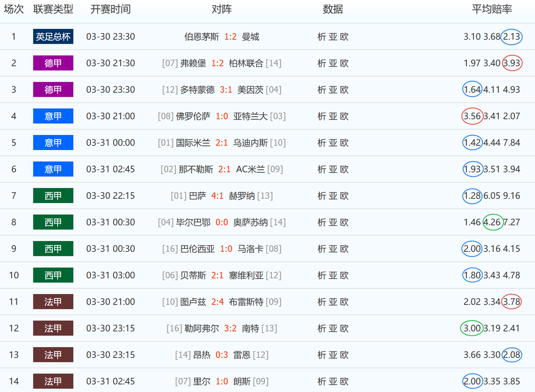Select the 德甲 badge in row 3
The width and height of the screenshot is (535, 392).
[x=53, y=89]
